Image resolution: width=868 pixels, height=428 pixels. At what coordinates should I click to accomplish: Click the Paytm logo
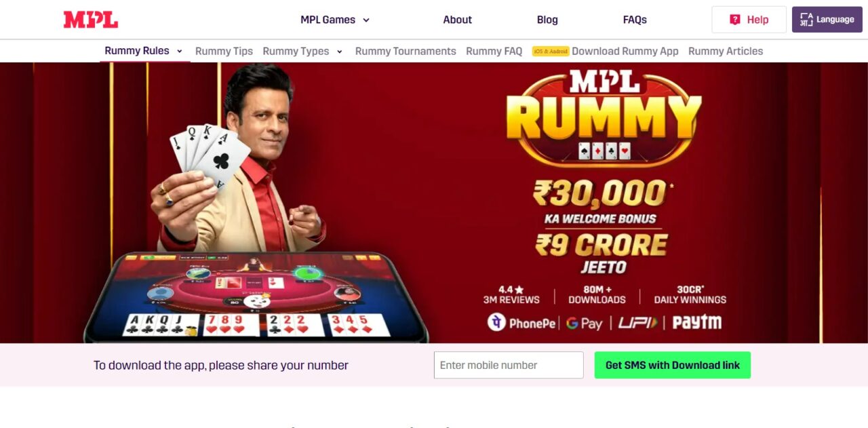point(696,322)
